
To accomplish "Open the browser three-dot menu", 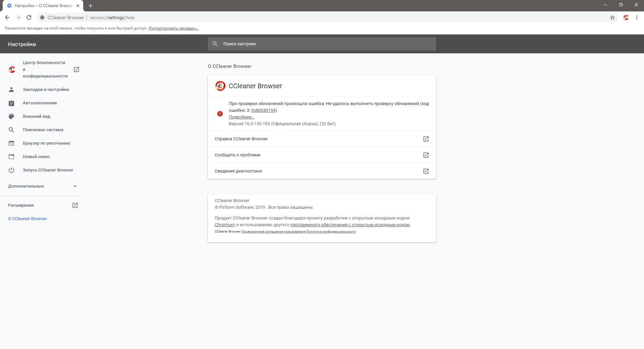I will [637, 17].
